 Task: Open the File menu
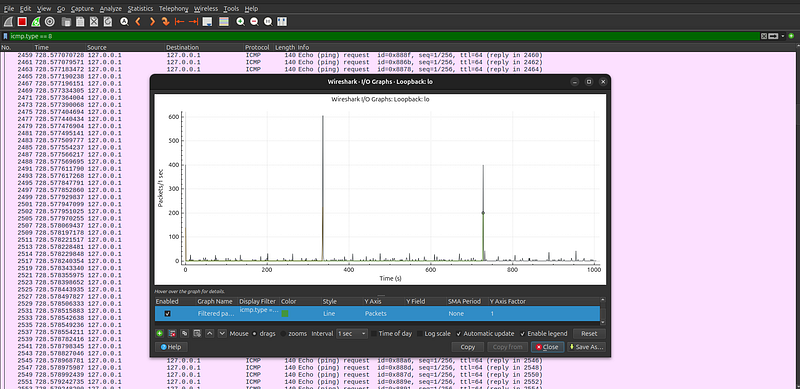(9, 9)
